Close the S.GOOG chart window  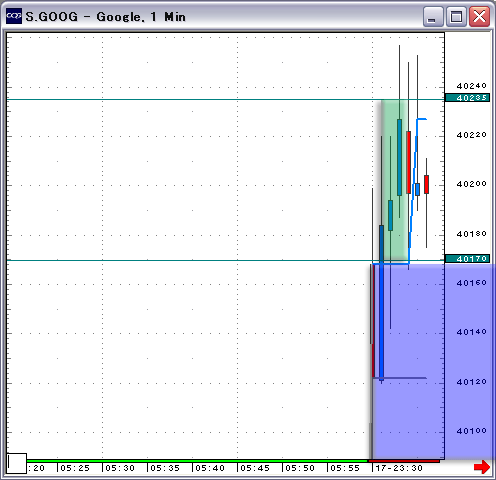click(479, 16)
